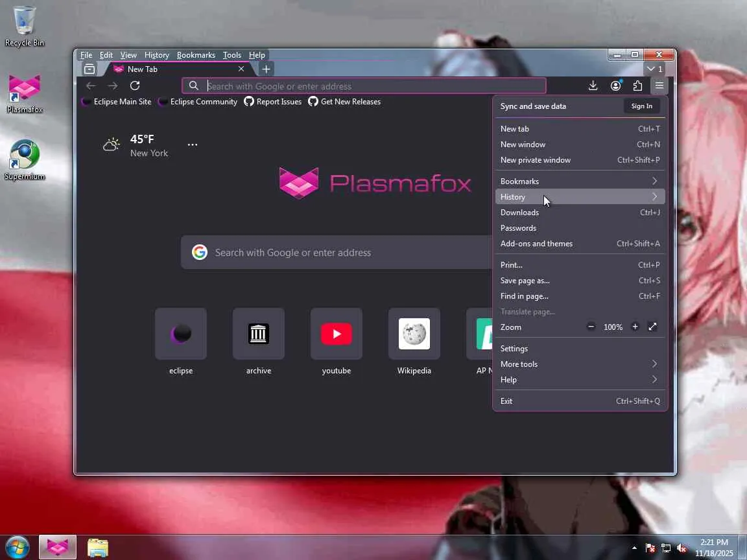
Task: Open Settings from the panel menu
Action: click(x=580, y=349)
